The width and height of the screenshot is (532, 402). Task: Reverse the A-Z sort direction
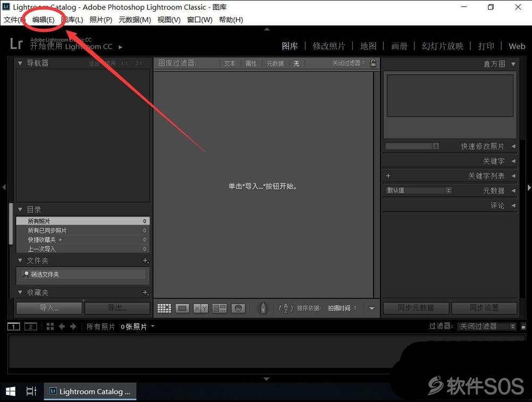point(285,308)
